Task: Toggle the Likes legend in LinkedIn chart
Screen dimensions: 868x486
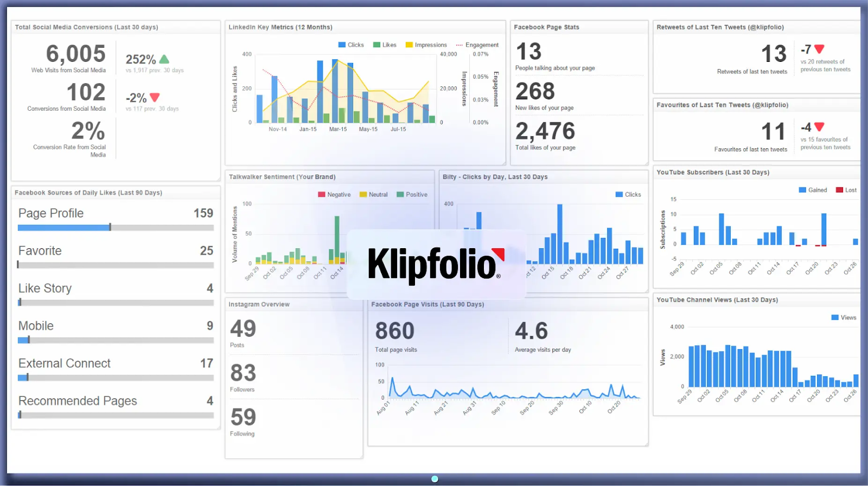Action: [385, 45]
